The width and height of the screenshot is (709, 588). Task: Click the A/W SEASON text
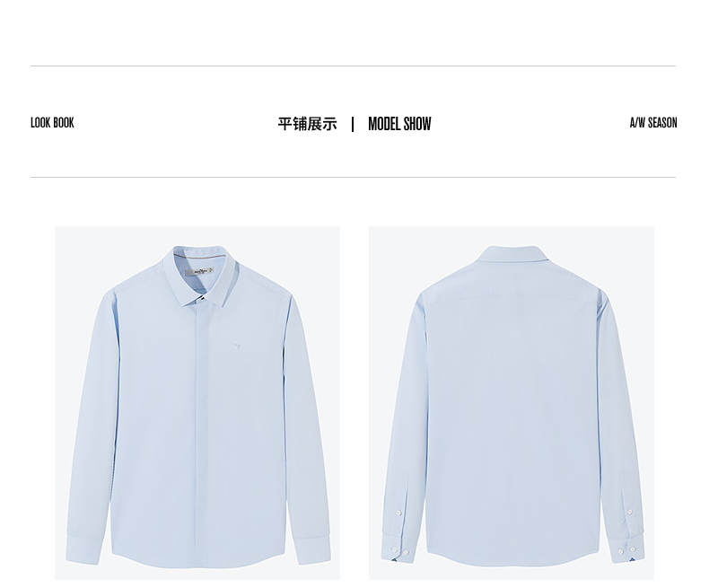click(x=653, y=123)
